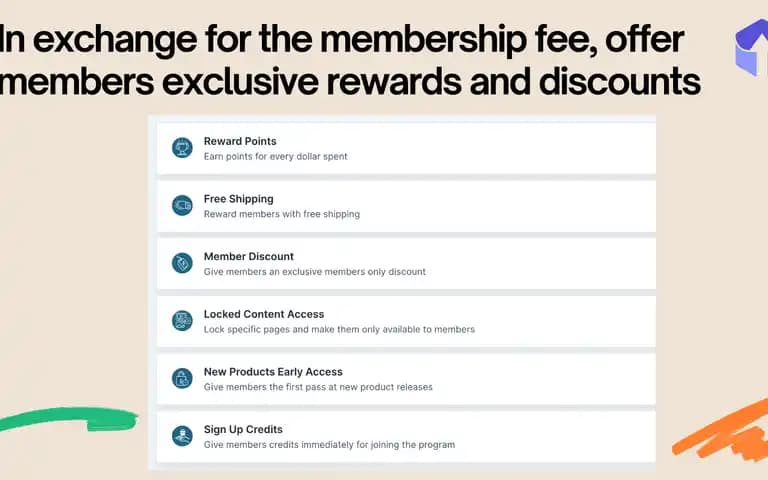The height and width of the screenshot is (480, 768).
Task: Open the Free Shipping reward option
Action: (406, 206)
